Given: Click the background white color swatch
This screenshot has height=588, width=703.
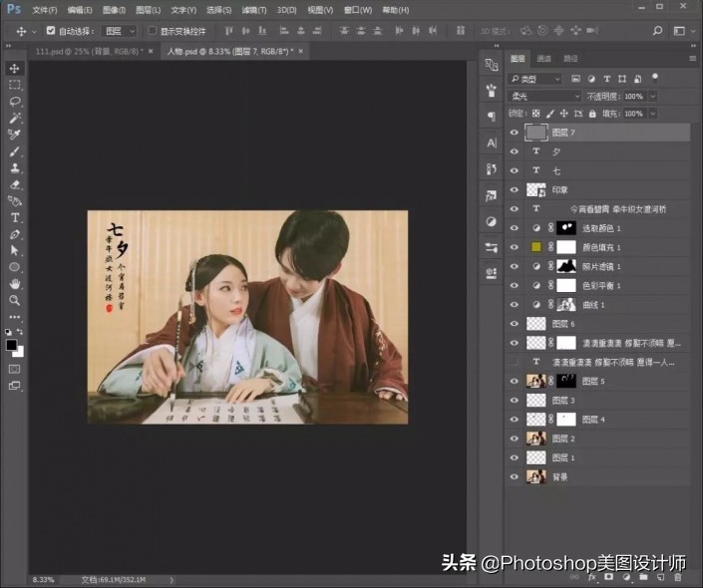Looking at the screenshot, I should tap(19, 353).
